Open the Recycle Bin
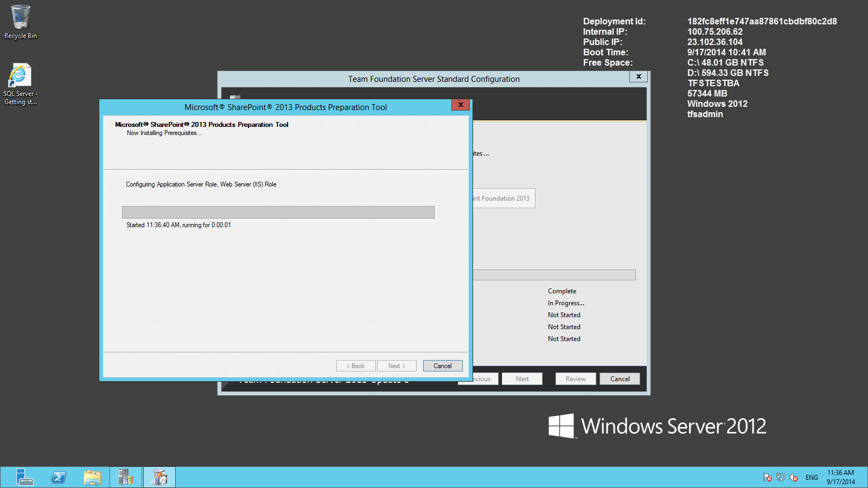The image size is (868, 488). (x=20, y=16)
